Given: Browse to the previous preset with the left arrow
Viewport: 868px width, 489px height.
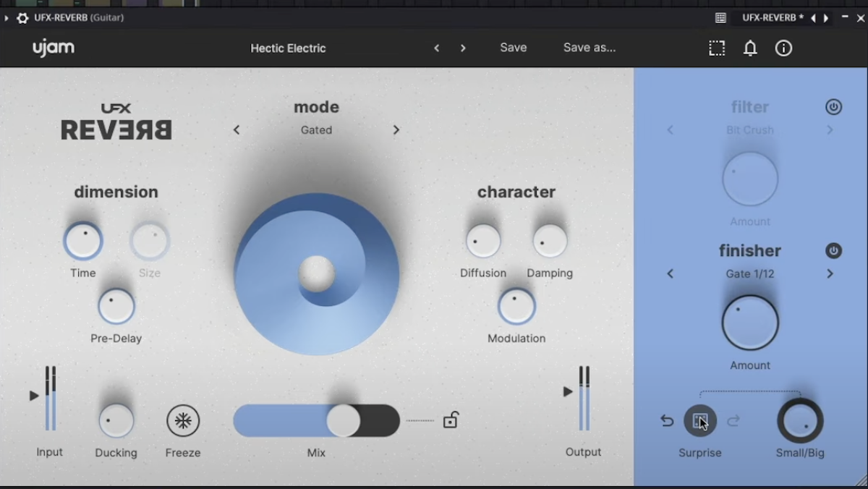Looking at the screenshot, I should tap(437, 48).
